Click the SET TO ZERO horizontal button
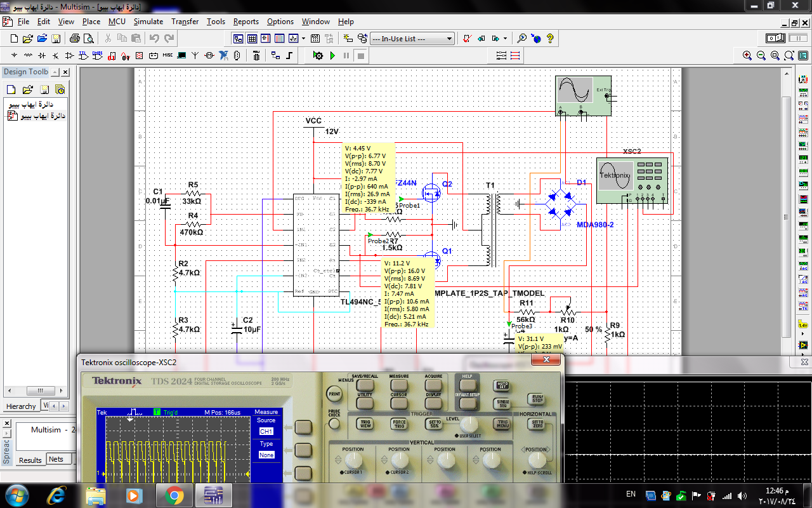The image size is (812, 508). click(x=535, y=424)
